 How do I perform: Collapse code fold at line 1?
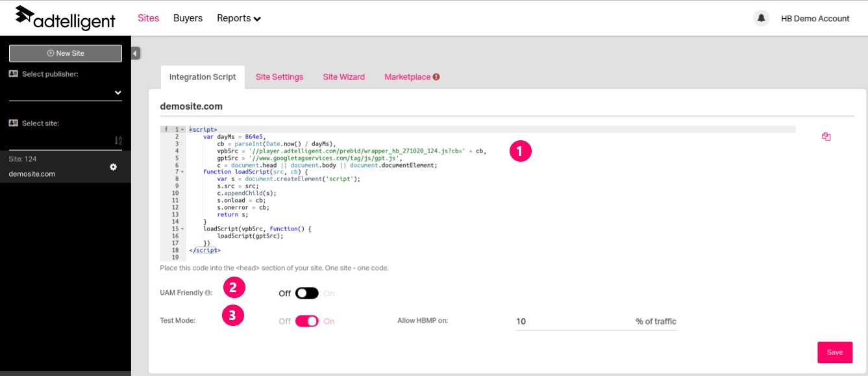(x=182, y=129)
